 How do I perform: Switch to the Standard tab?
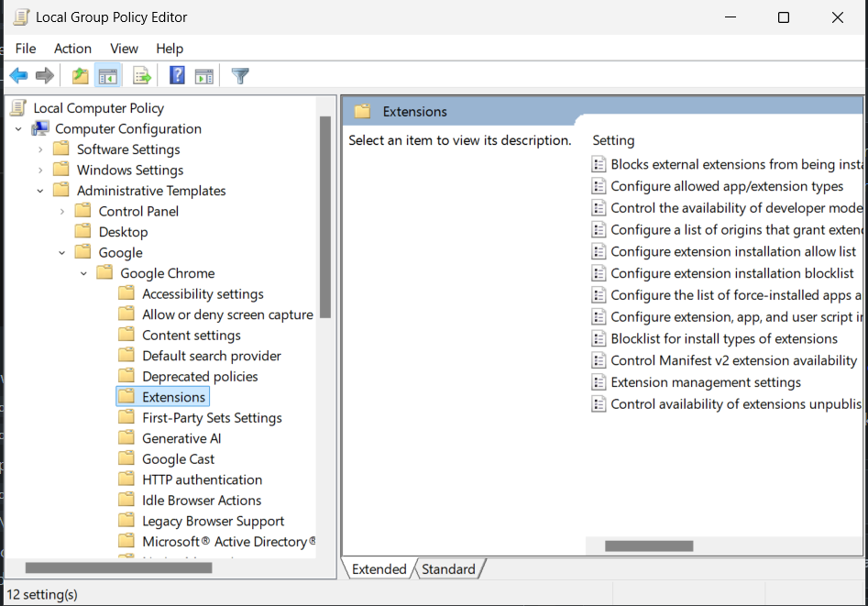(x=448, y=569)
